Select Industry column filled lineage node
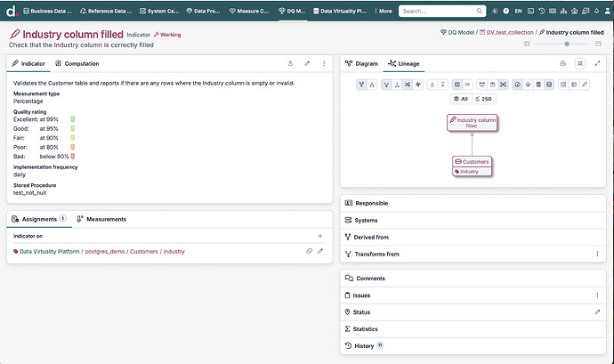This screenshot has height=364, width=614. tap(473, 123)
